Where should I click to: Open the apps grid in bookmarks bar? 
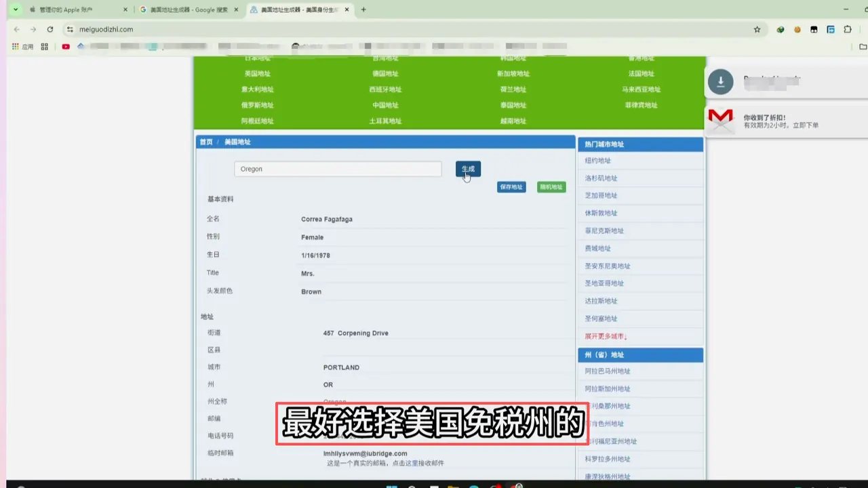click(22, 47)
